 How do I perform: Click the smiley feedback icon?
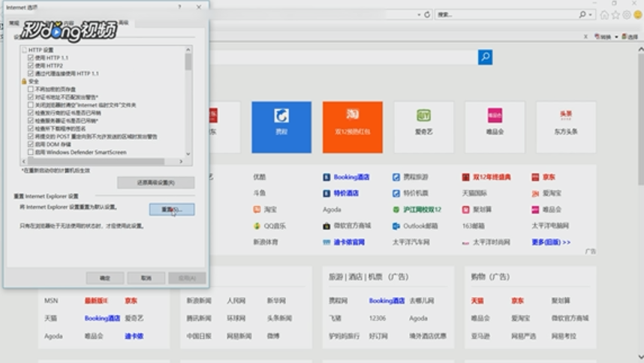[x=638, y=15]
